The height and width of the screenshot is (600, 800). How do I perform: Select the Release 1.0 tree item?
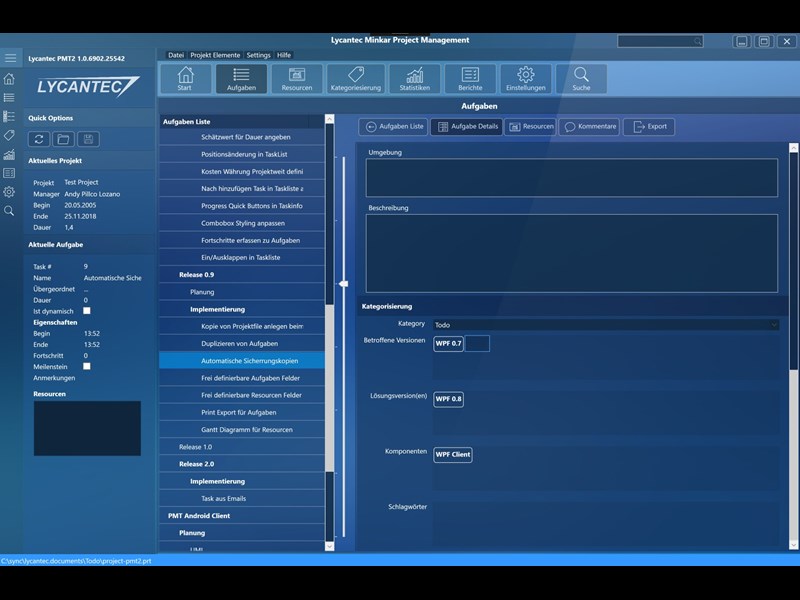click(242, 447)
